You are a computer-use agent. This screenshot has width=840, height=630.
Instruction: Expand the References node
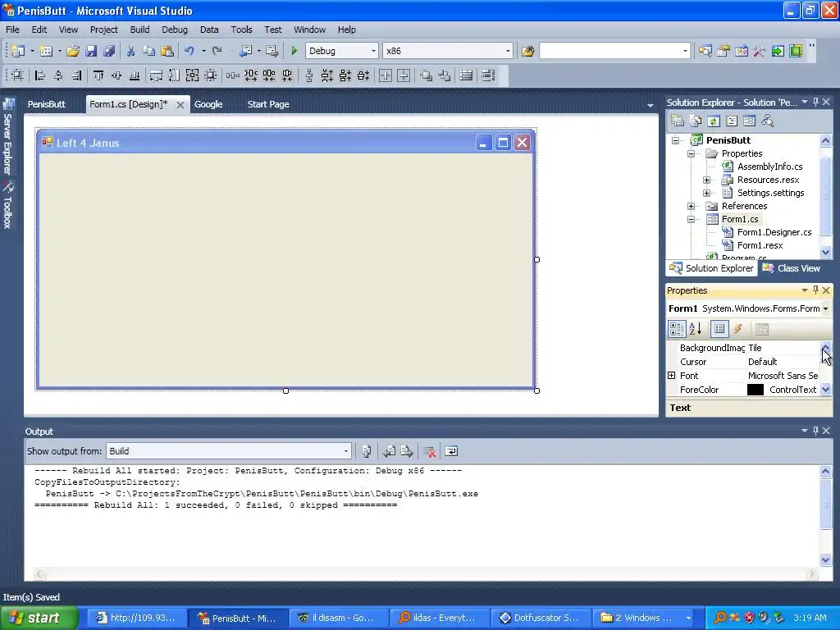pyautogui.click(x=691, y=206)
